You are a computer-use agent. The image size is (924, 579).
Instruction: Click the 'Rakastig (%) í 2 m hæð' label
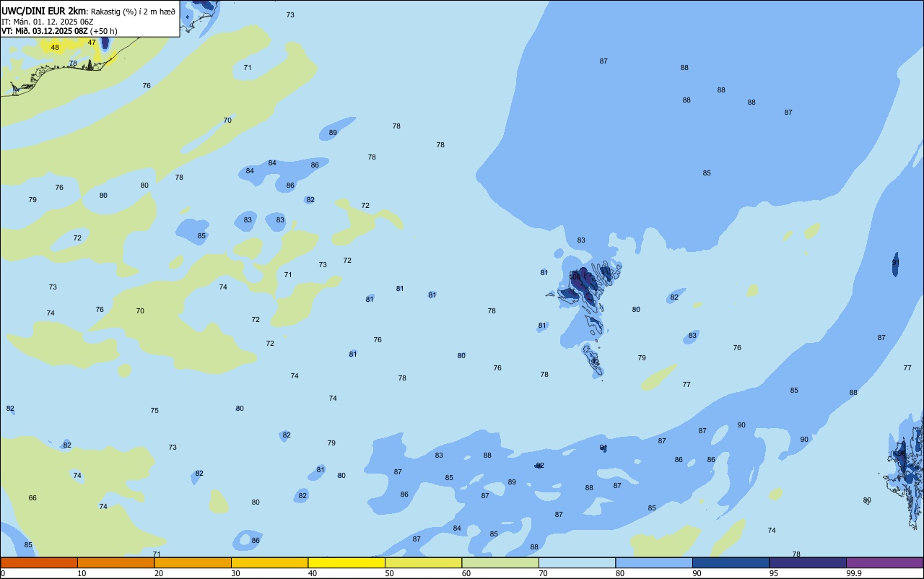pyautogui.click(x=133, y=12)
